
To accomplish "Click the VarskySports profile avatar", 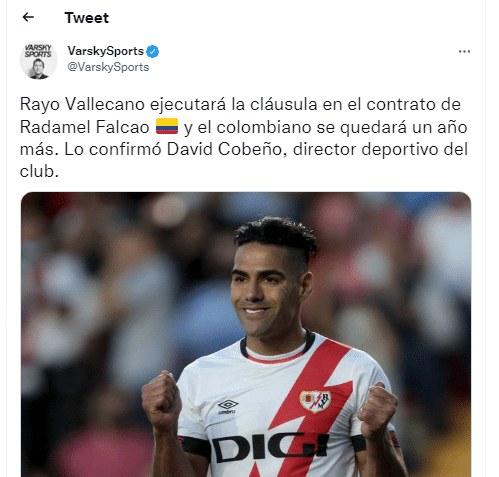I will [x=39, y=60].
